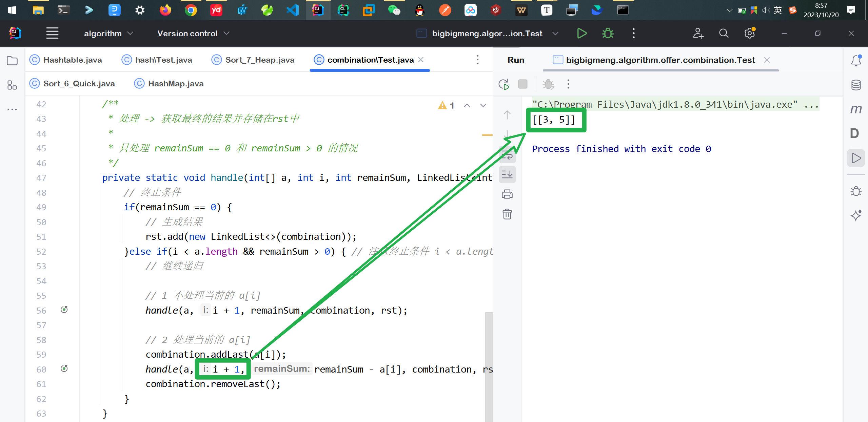868x422 pixels.
Task: Click recursive call gutter icon on line 56
Action: click(64, 310)
